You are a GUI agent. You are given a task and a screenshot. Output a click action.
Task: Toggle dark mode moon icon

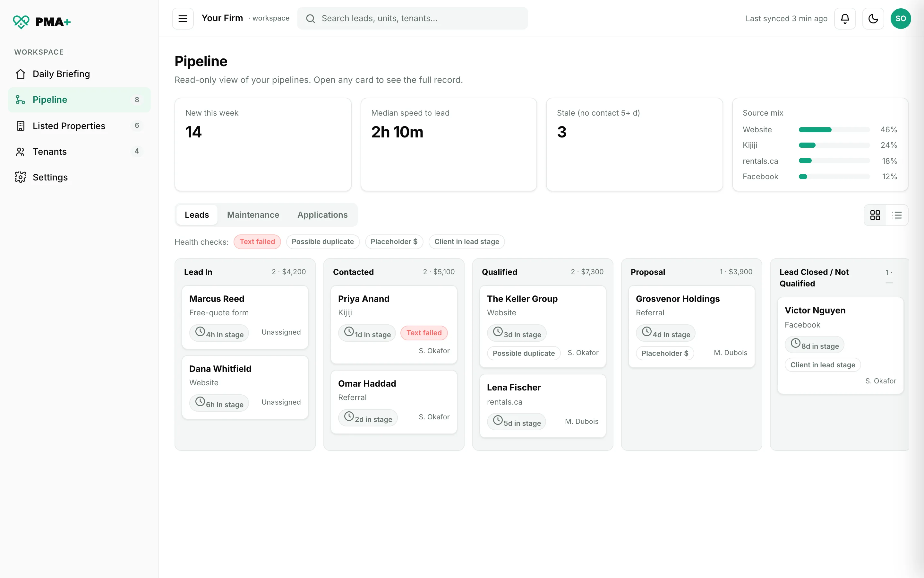(873, 18)
